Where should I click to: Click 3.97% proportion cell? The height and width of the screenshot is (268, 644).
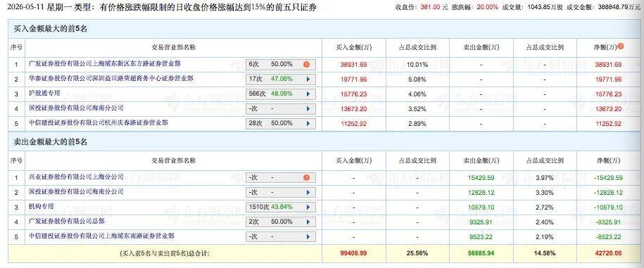[545, 178]
